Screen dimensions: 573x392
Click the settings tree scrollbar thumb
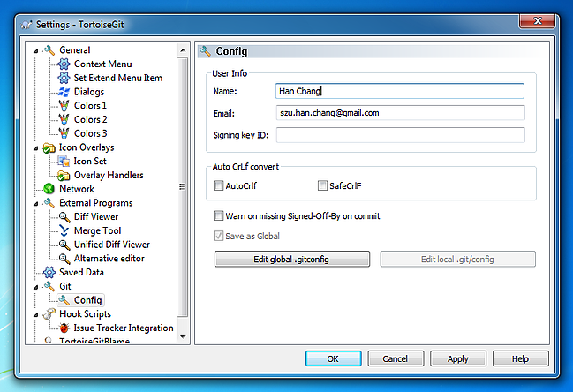pyautogui.click(x=183, y=186)
